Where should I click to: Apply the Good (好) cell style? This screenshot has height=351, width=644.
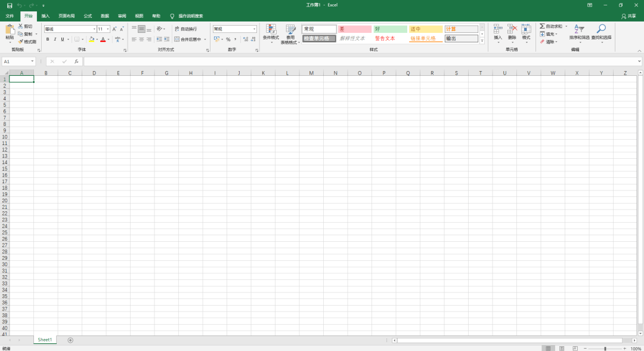[x=390, y=29]
